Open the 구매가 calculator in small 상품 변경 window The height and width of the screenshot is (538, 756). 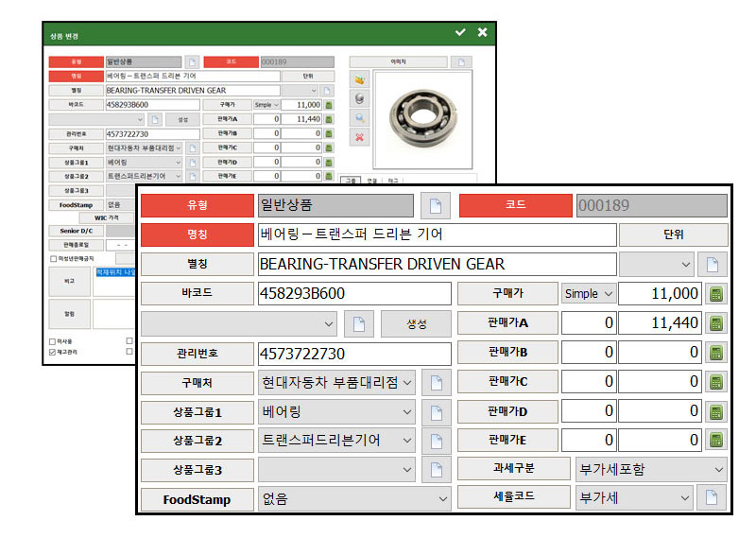pyautogui.click(x=329, y=105)
